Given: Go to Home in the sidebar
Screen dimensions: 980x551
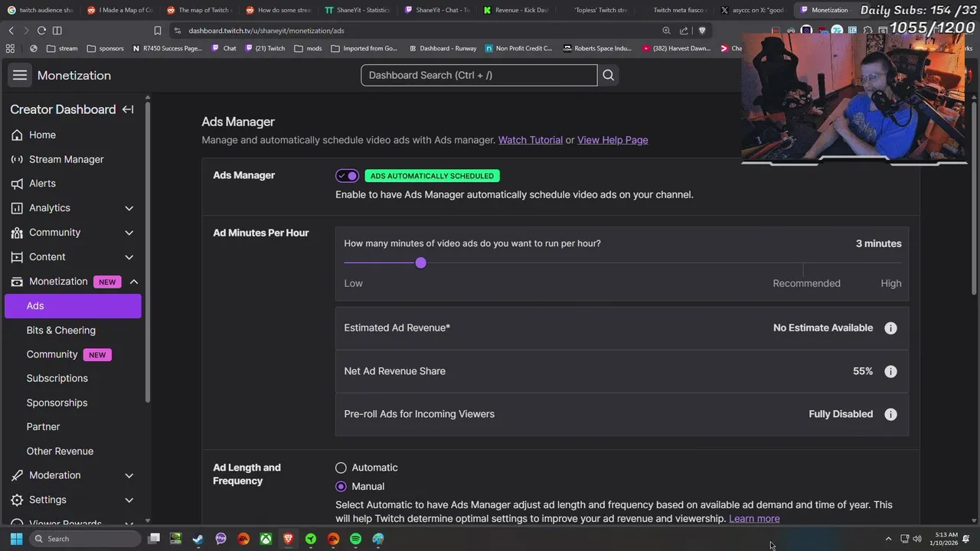Looking at the screenshot, I should tap(42, 135).
